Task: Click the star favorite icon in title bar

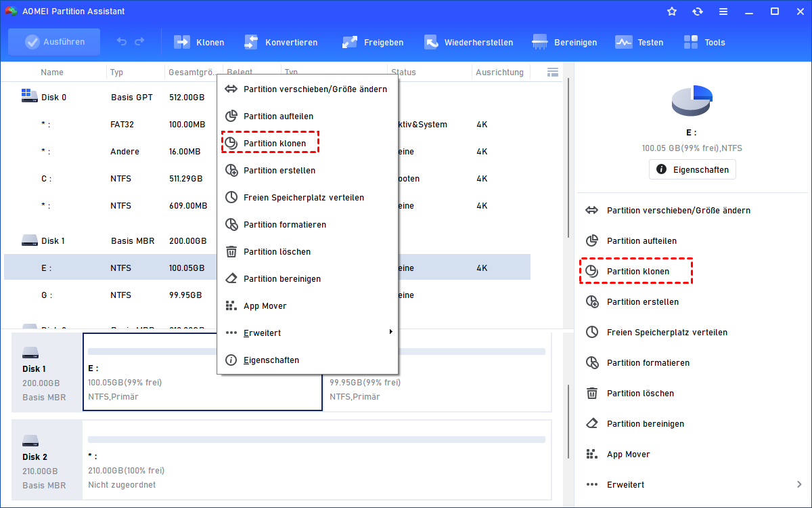Action: (672, 12)
